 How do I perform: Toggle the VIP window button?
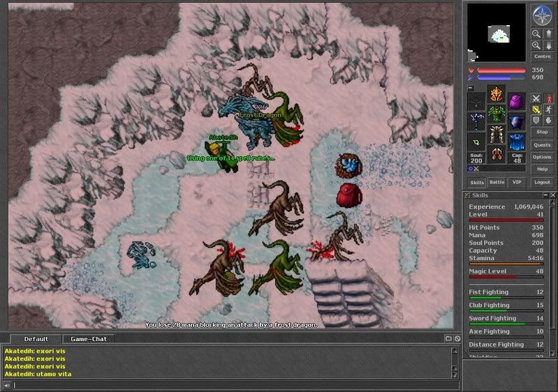click(x=517, y=182)
